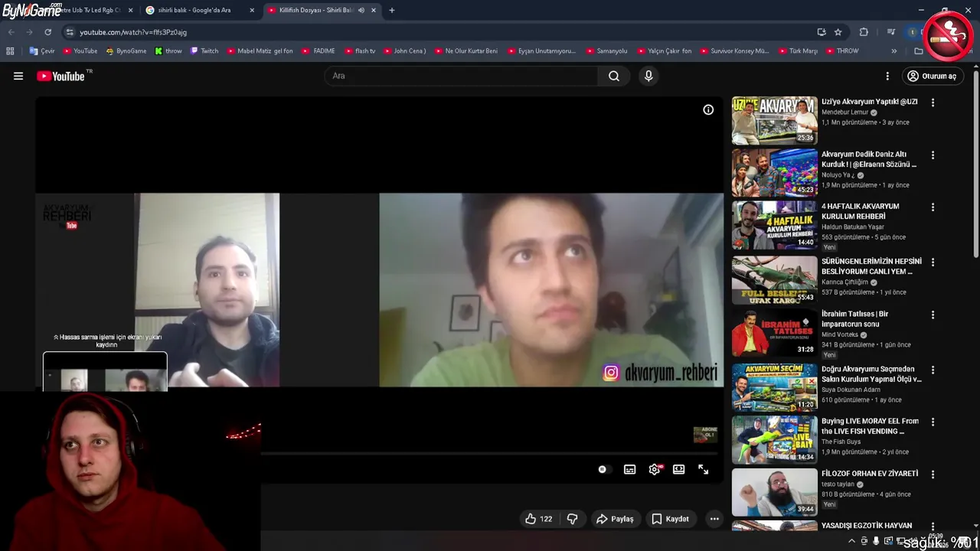Viewport: 980px width, 551px height.
Task: Dislike the video
Action: 572,519
